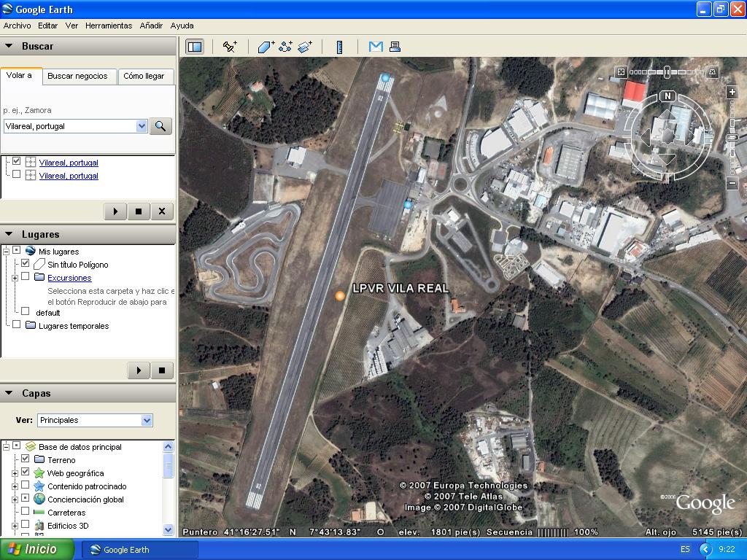This screenshot has width=747, height=560.
Task: Open the Herramientas menu
Action: pos(108,26)
